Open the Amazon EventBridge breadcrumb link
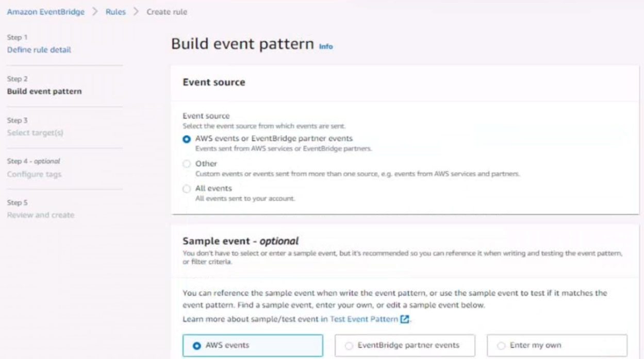The height and width of the screenshot is (359, 644). tap(45, 12)
